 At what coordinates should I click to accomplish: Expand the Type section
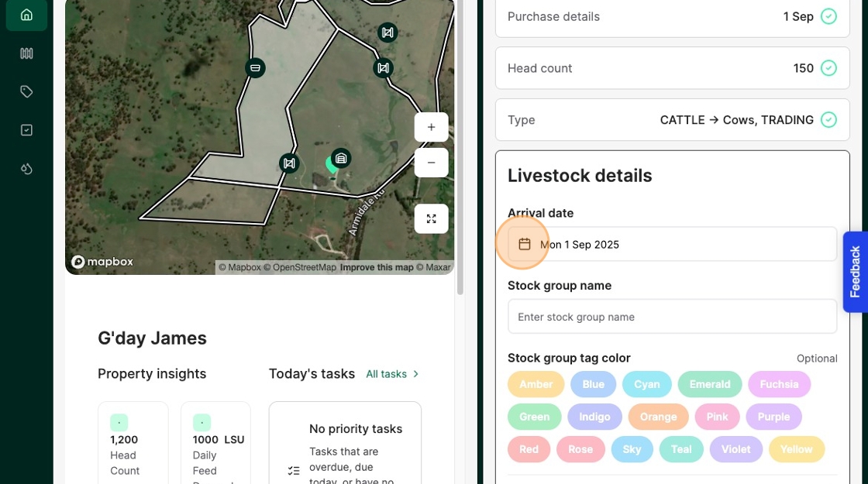point(672,120)
